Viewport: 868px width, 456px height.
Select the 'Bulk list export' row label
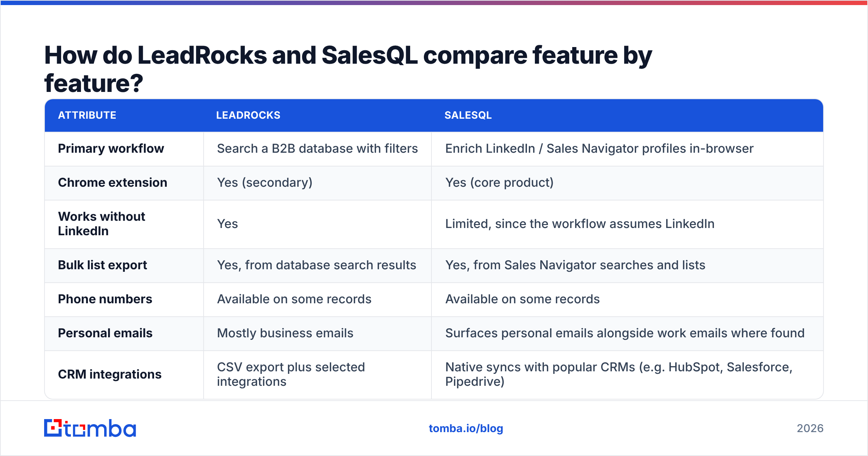102,265
